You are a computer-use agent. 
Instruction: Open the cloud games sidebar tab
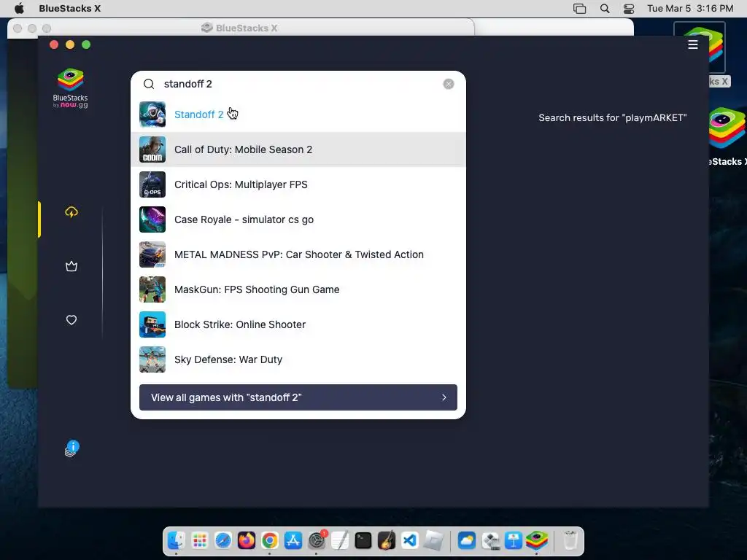click(71, 212)
